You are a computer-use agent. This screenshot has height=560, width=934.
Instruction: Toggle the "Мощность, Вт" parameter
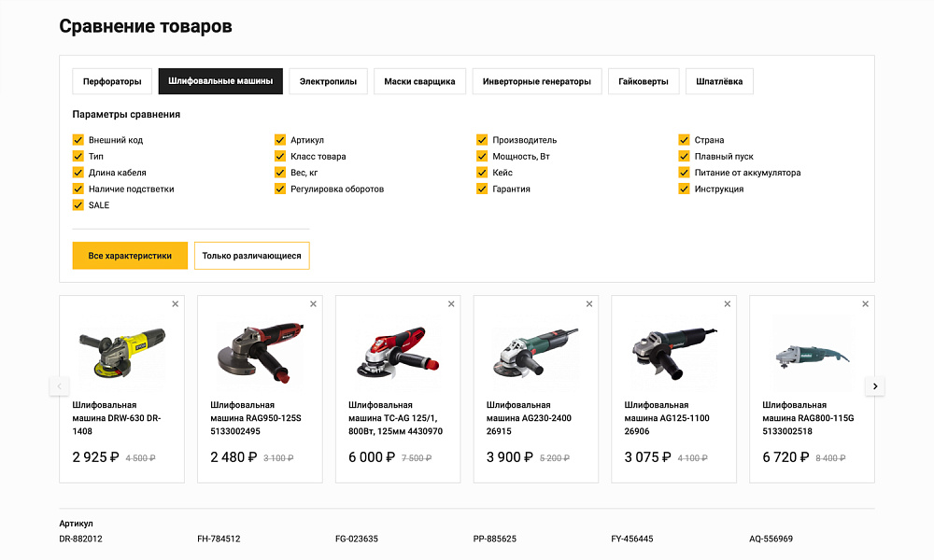tap(482, 156)
